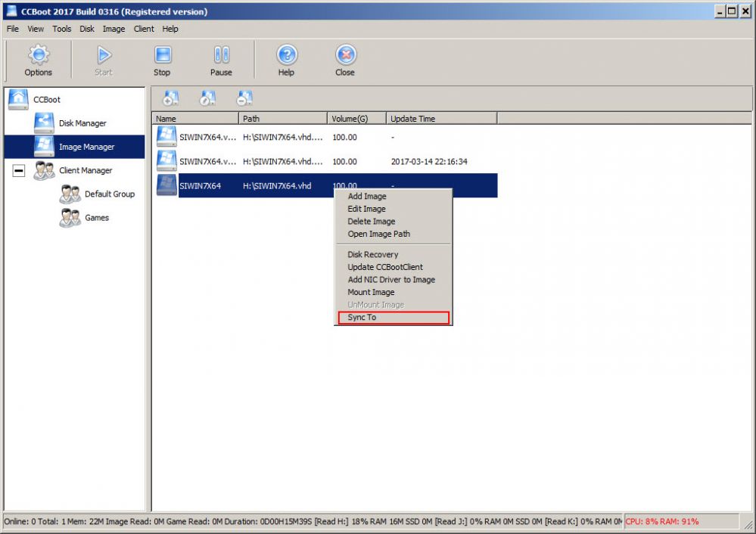
Task: Sort by the Path column header
Action: [x=284, y=119]
